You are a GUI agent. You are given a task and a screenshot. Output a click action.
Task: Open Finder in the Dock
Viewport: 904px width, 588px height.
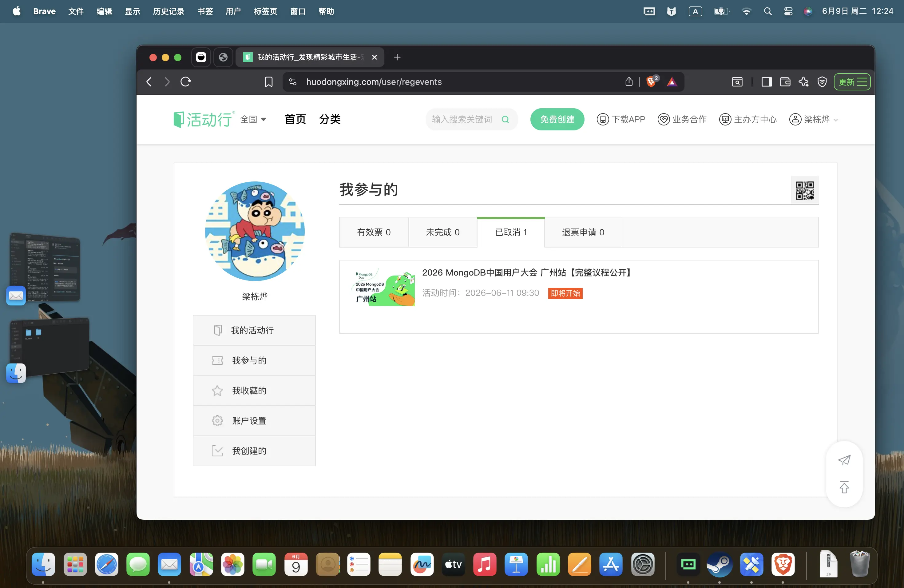43,564
